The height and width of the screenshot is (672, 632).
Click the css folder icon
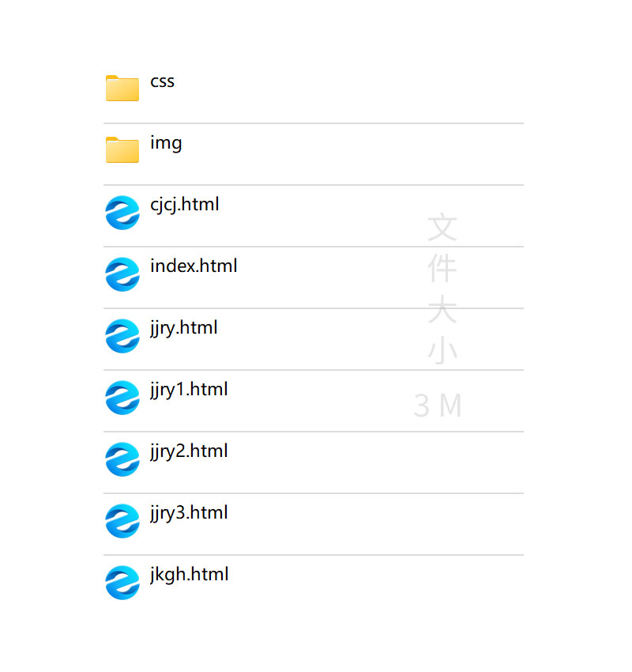122,88
